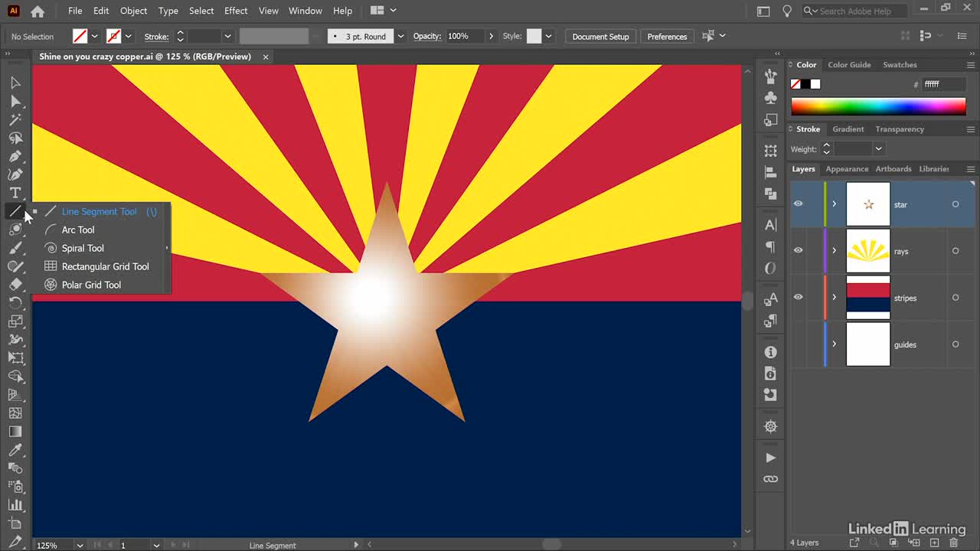Viewport: 980px width, 551px height.
Task: Open the Info panel icon
Action: 771,352
